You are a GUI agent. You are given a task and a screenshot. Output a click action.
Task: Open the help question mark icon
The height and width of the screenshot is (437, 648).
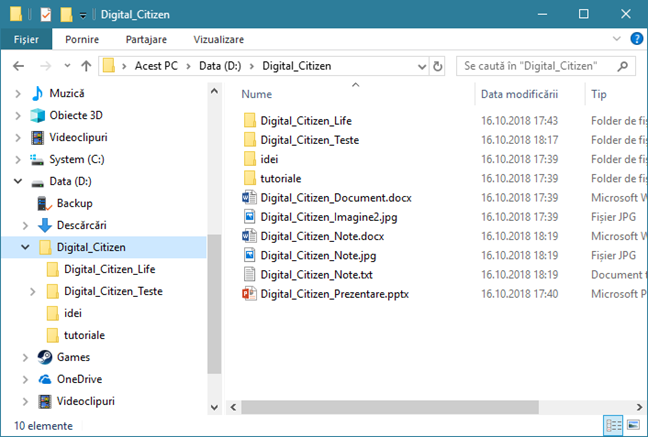(x=635, y=39)
